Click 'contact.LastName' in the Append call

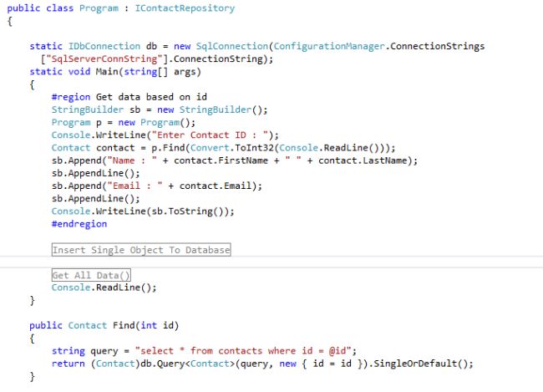363,160
